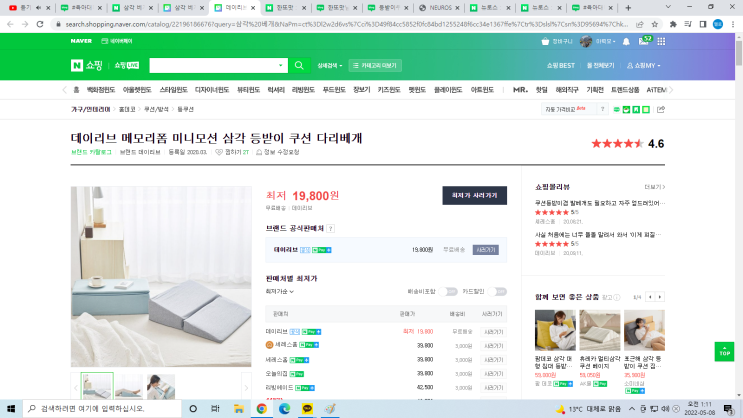This screenshot has width=743, height=418.
Task: Click 오늘의집 seller name
Action: pos(276,373)
